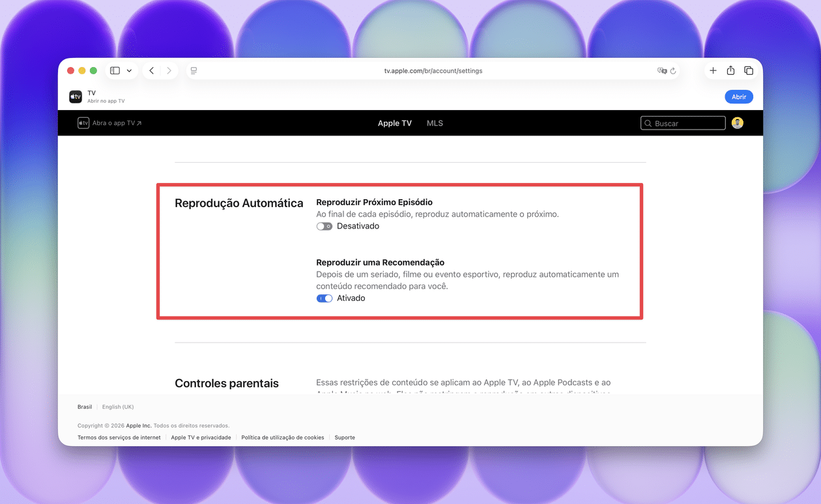The width and height of the screenshot is (821, 504).
Task: Close the Safari window red button
Action: tap(71, 70)
